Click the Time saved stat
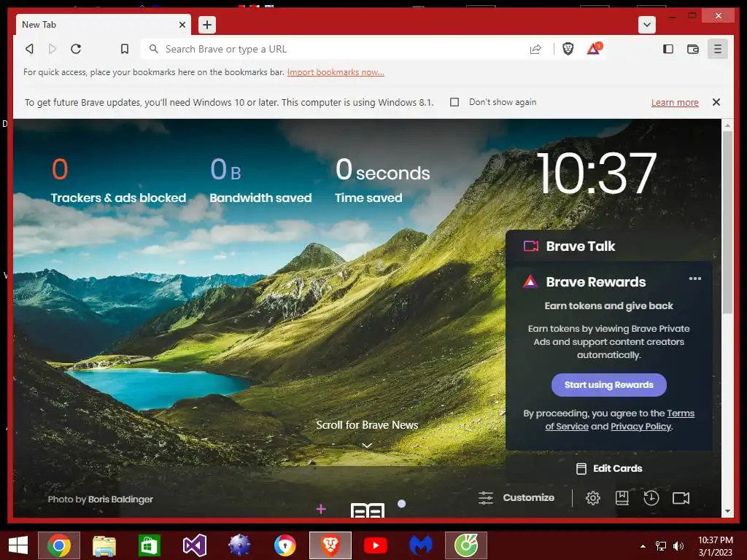Image resolution: width=747 pixels, height=560 pixels. [382, 181]
